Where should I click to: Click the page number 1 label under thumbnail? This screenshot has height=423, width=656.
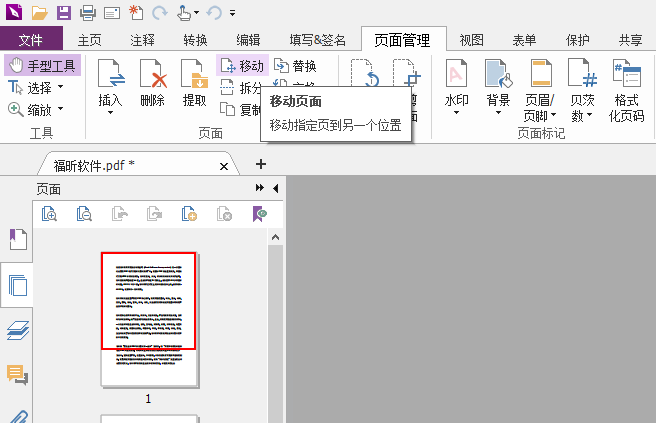[148, 399]
